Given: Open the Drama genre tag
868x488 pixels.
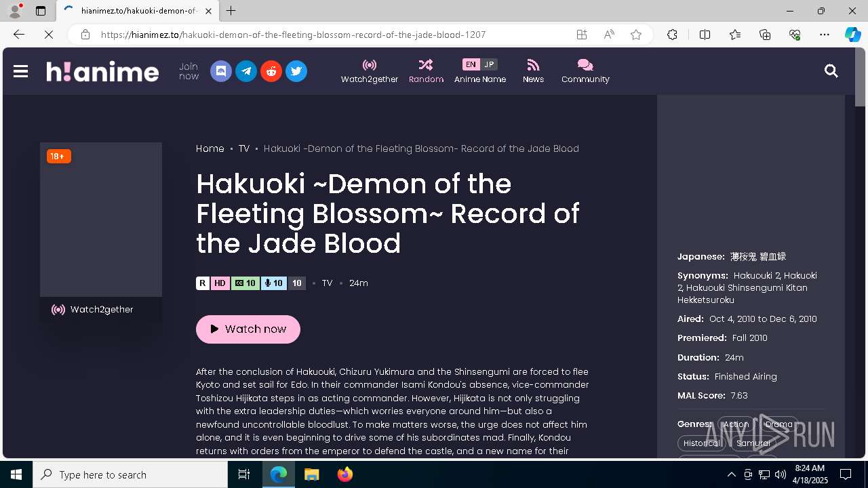Looking at the screenshot, I should 778,424.
